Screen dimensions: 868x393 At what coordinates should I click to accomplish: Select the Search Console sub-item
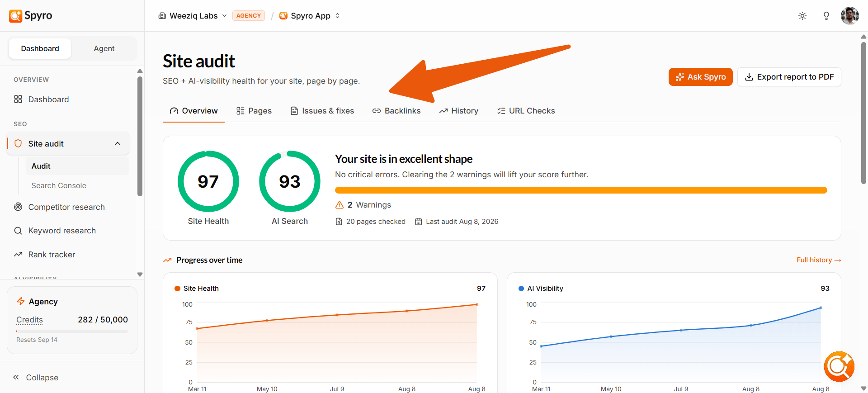(77, 185)
